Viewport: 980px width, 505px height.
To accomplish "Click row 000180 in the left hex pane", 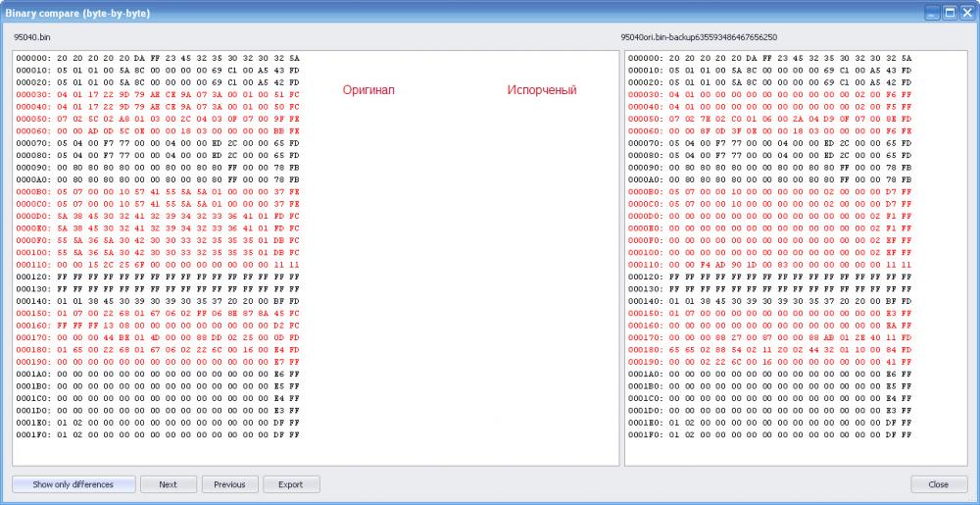I will 157,349.
